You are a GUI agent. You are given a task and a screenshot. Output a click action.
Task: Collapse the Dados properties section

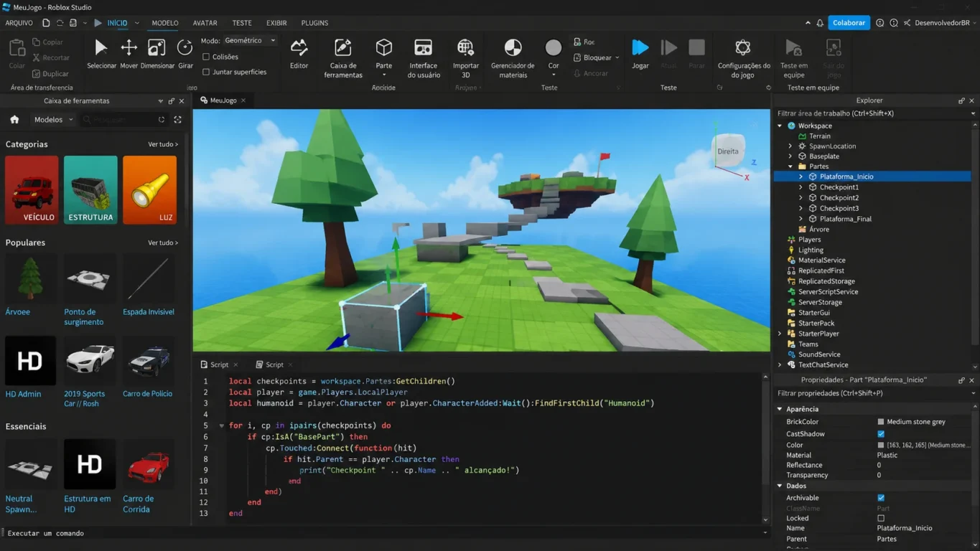point(780,486)
